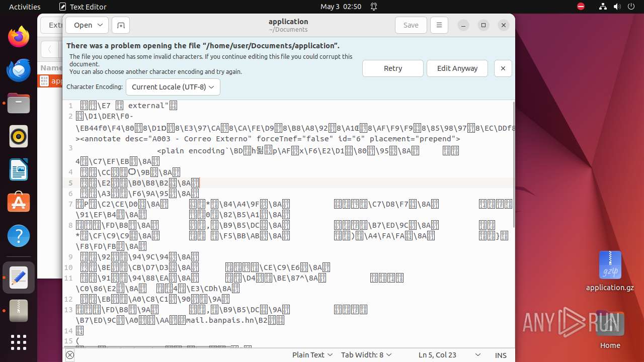This screenshot has height=362, width=644.
Task: Open Firefox from the dock
Action: point(19,37)
